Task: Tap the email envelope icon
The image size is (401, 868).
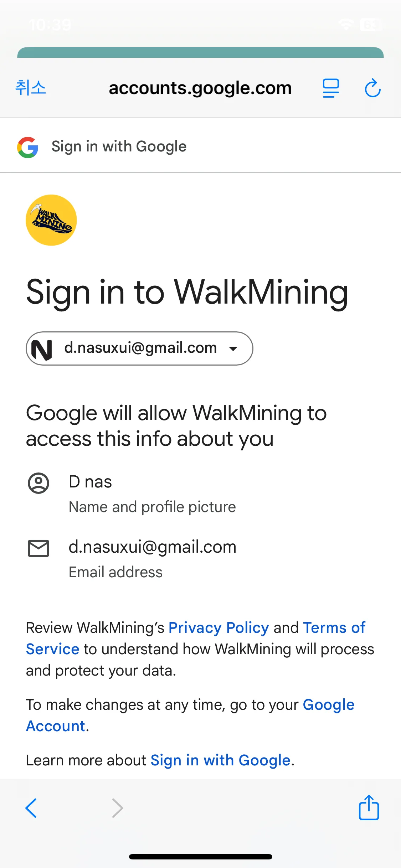Action: pos(38,548)
